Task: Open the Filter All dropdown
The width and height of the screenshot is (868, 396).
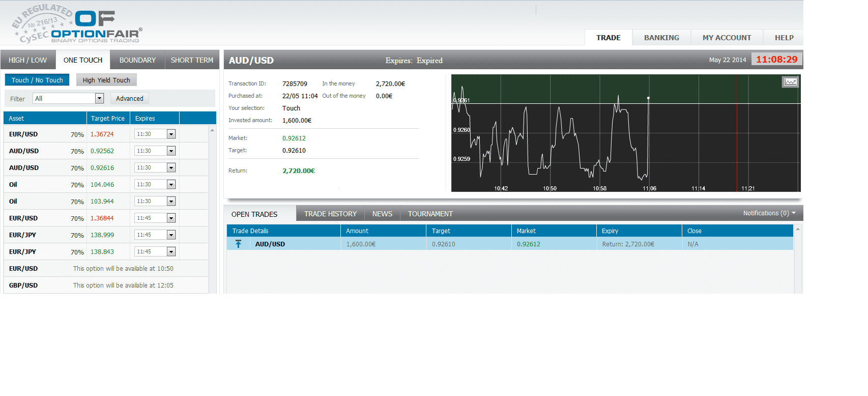Action: [99, 99]
